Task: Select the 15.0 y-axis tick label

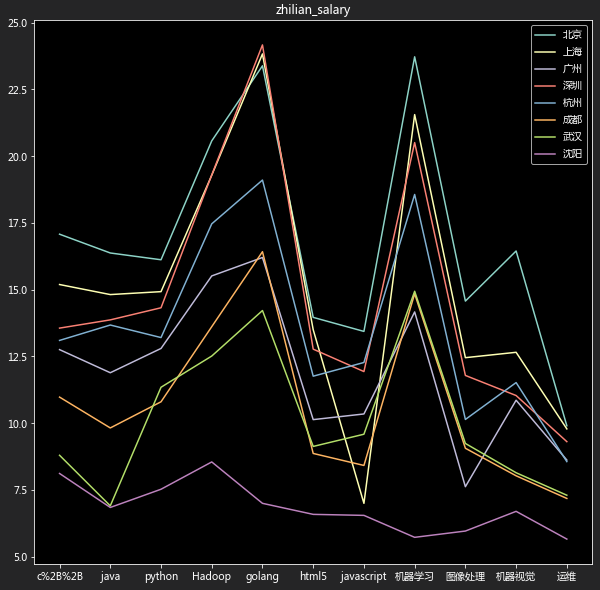Action: [18, 290]
